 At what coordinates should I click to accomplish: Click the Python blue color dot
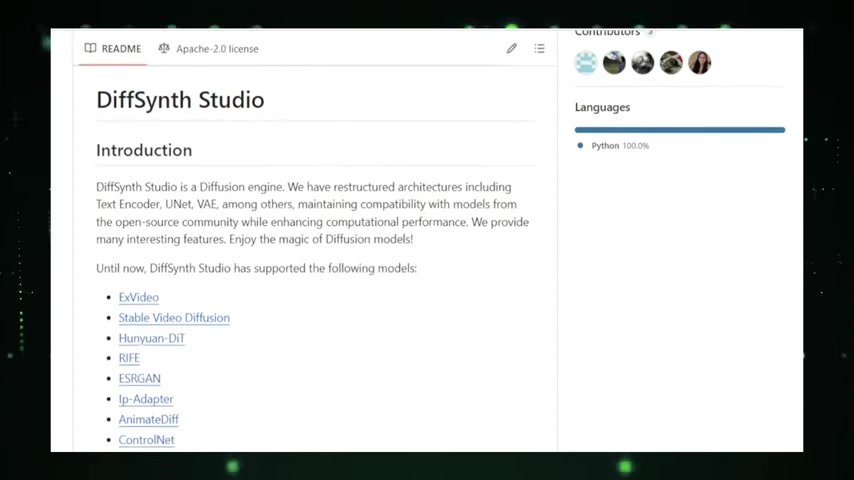coord(580,145)
